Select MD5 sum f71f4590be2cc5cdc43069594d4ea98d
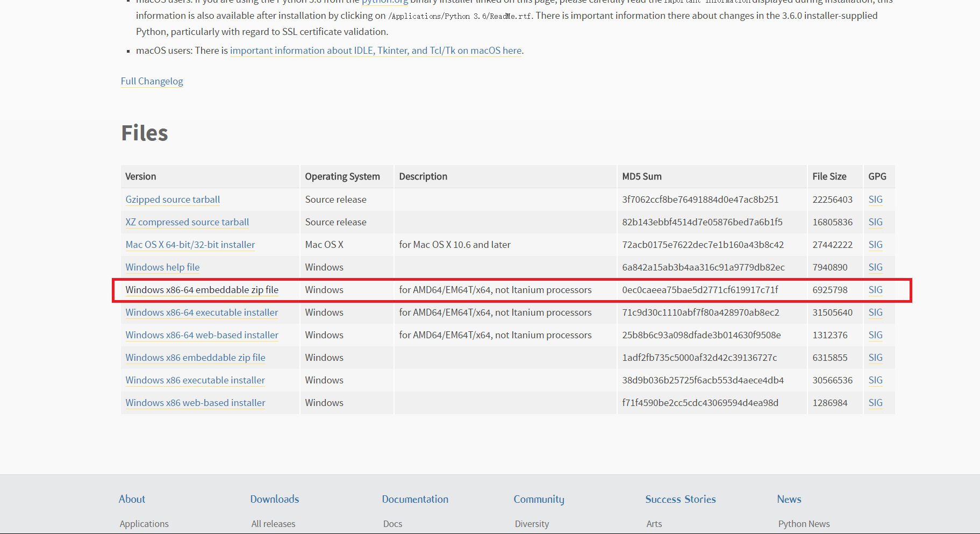 point(700,403)
